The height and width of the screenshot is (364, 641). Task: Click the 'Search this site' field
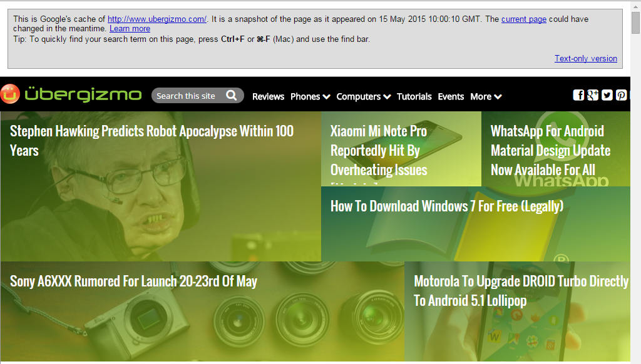pyautogui.click(x=197, y=96)
